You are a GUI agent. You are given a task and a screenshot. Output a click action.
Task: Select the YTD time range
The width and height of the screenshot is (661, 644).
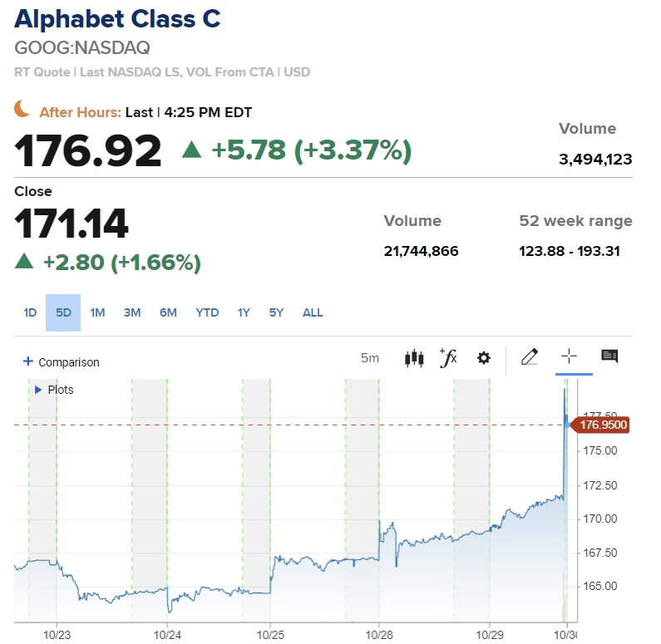click(x=207, y=312)
